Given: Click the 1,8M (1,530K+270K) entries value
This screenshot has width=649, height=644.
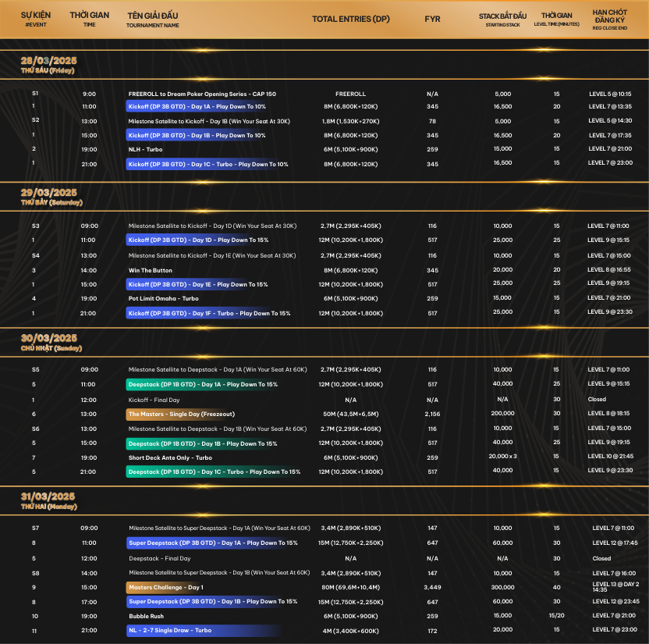Looking at the screenshot, I should 350,121.
